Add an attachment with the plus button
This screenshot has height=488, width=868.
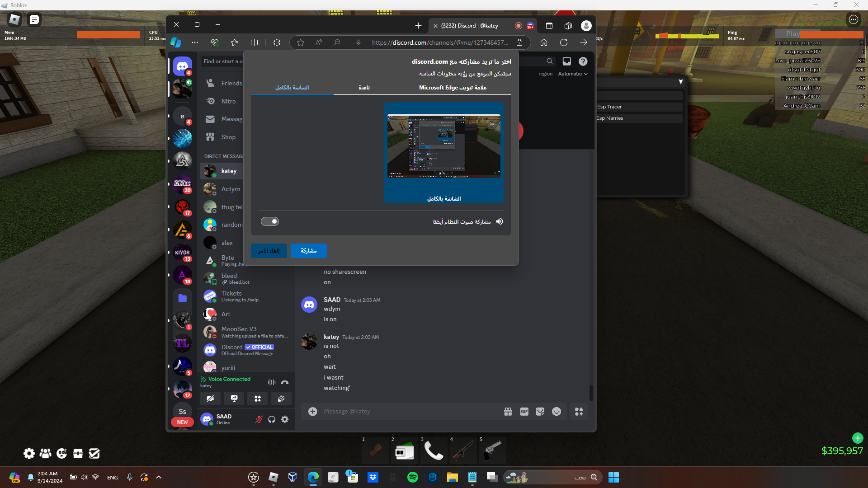[312, 411]
